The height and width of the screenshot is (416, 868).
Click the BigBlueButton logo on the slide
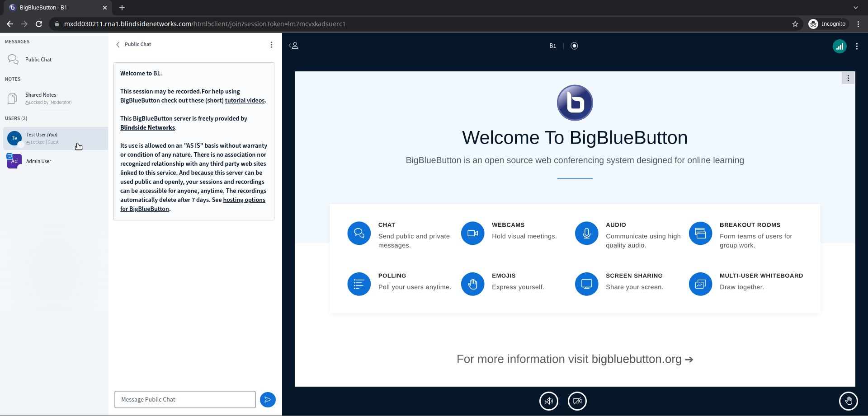coord(575,103)
